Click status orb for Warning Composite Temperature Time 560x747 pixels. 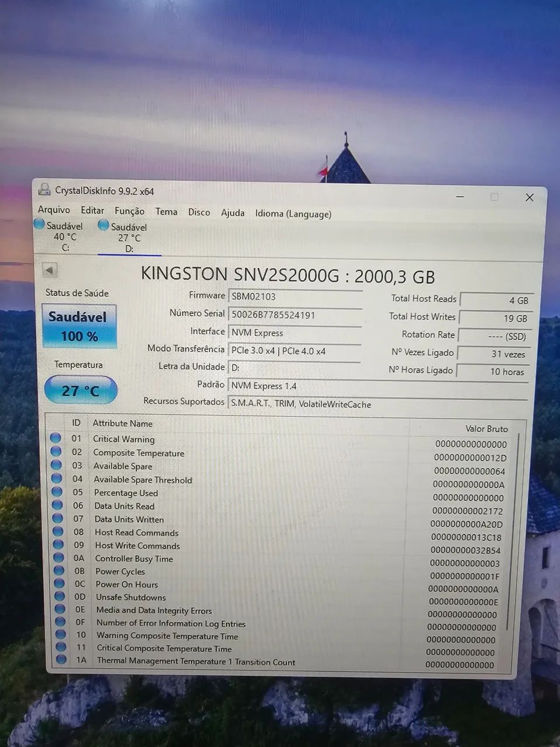[x=61, y=634]
